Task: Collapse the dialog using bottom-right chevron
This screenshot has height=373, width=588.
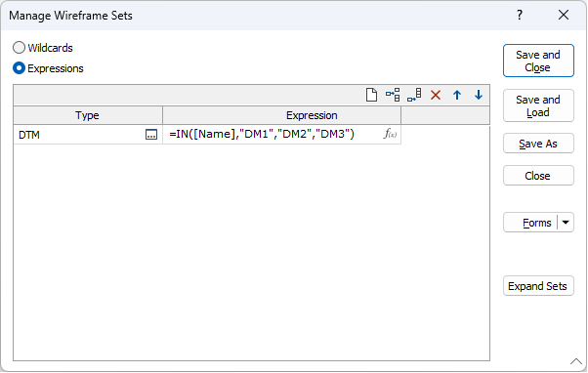Action: coord(576,361)
